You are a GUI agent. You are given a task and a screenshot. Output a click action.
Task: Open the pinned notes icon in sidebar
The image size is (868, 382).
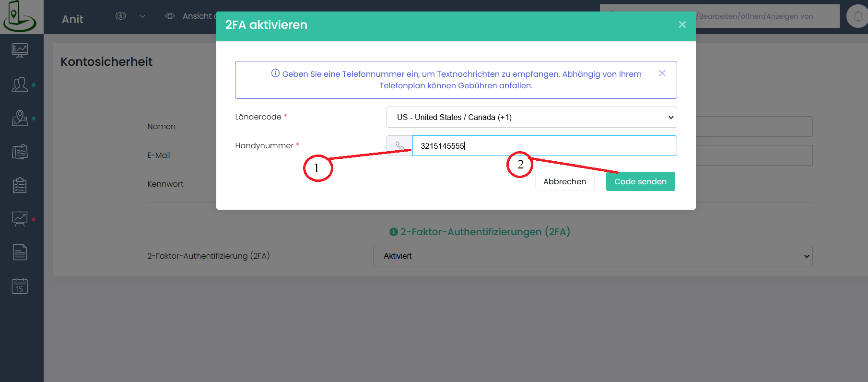pos(20,152)
